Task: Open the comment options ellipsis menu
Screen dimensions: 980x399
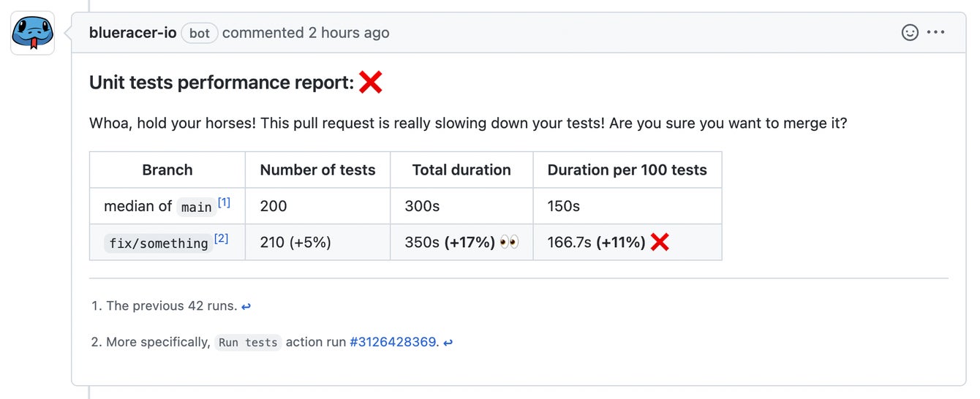Action: [936, 33]
